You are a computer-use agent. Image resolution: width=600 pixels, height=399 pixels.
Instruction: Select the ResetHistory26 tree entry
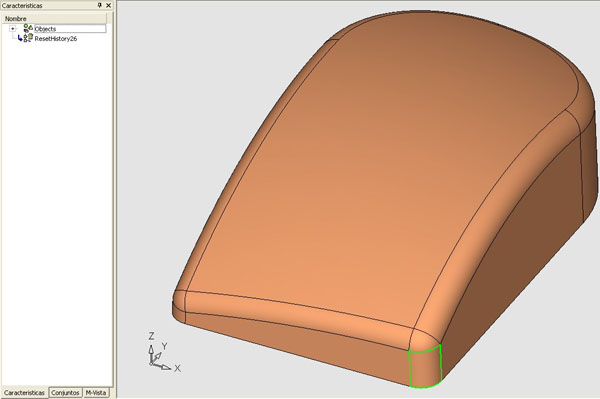(x=56, y=39)
